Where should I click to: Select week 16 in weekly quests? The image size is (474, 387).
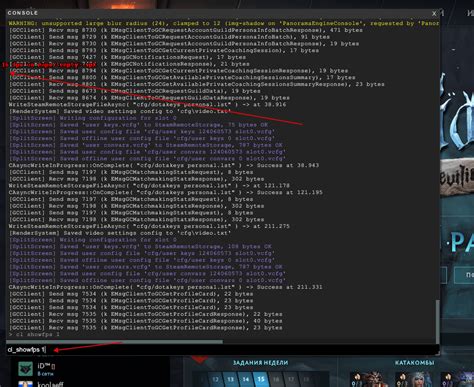pyautogui.click(x=276, y=380)
